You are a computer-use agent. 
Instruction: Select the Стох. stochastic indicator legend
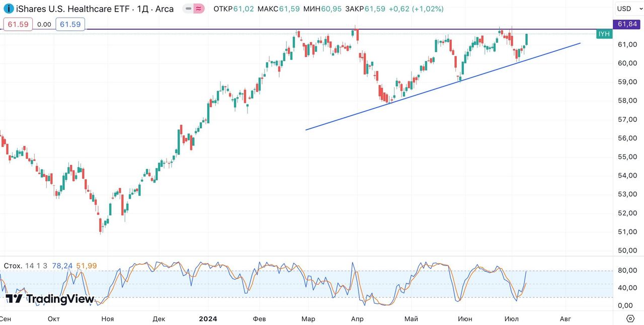[x=13, y=266]
